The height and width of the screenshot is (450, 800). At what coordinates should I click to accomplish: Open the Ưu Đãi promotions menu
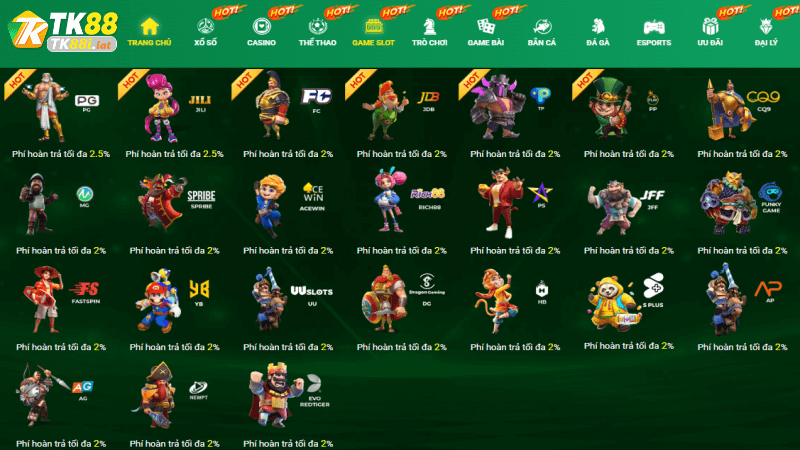710,32
